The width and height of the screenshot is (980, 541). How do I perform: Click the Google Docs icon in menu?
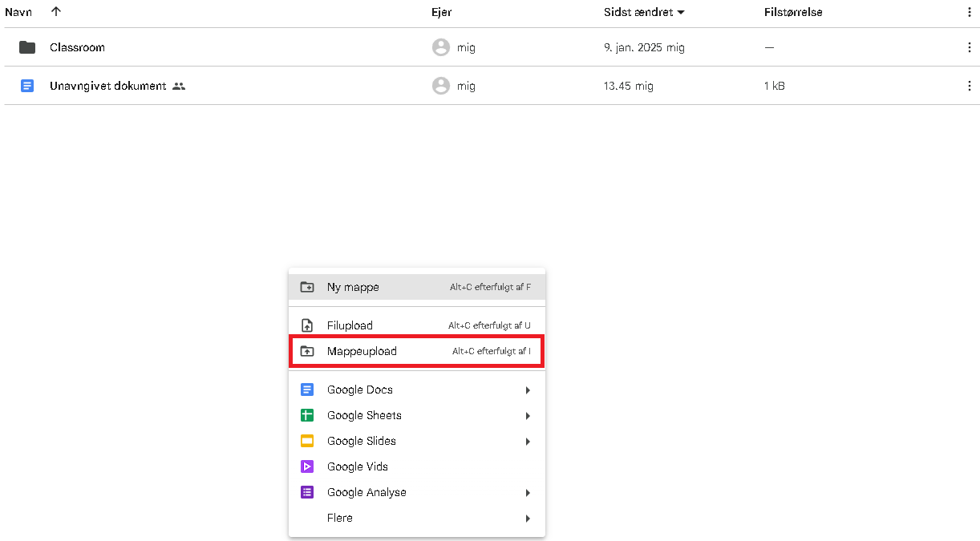pos(306,390)
